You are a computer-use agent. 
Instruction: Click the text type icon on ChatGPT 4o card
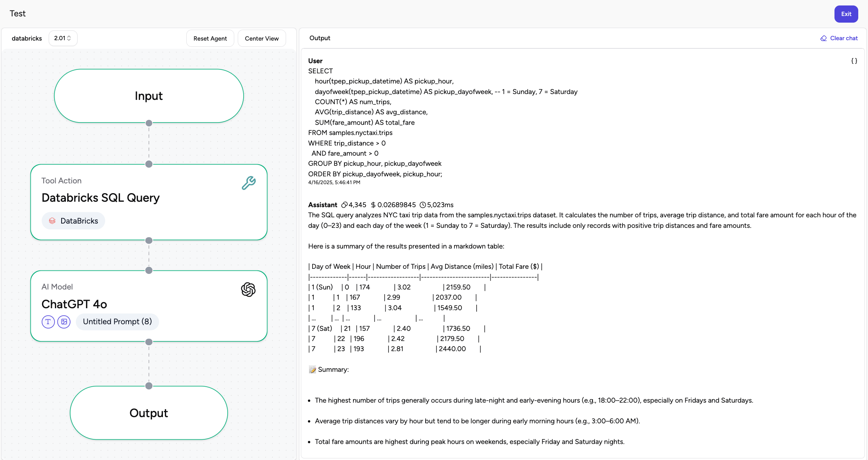(48, 321)
